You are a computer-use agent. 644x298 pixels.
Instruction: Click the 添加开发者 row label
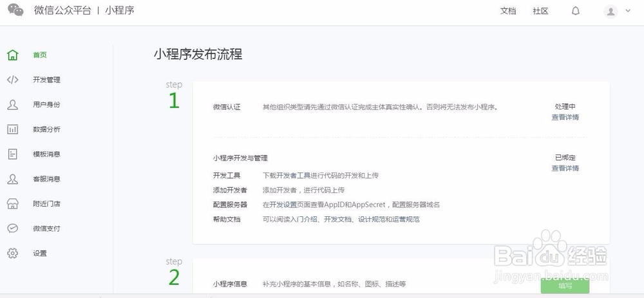230,190
